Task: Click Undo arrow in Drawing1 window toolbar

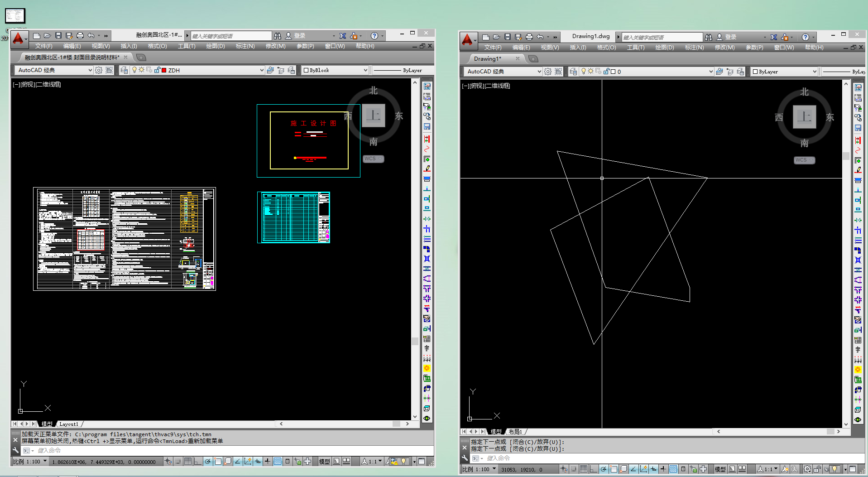Action: [540, 37]
